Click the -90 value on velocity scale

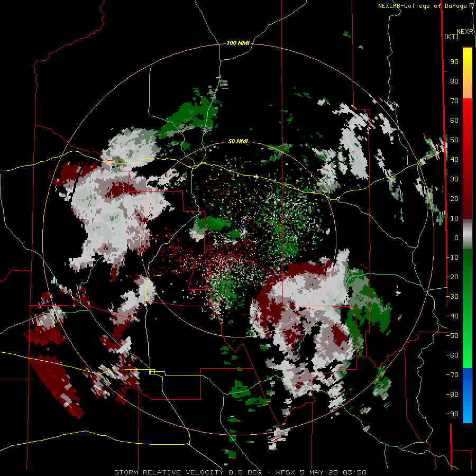452,414
